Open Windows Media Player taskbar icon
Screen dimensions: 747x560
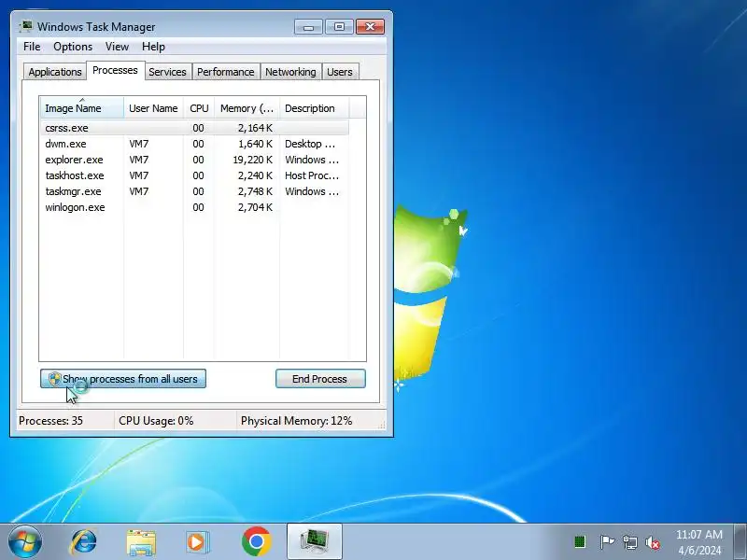pyautogui.click(x=198, y=542)
